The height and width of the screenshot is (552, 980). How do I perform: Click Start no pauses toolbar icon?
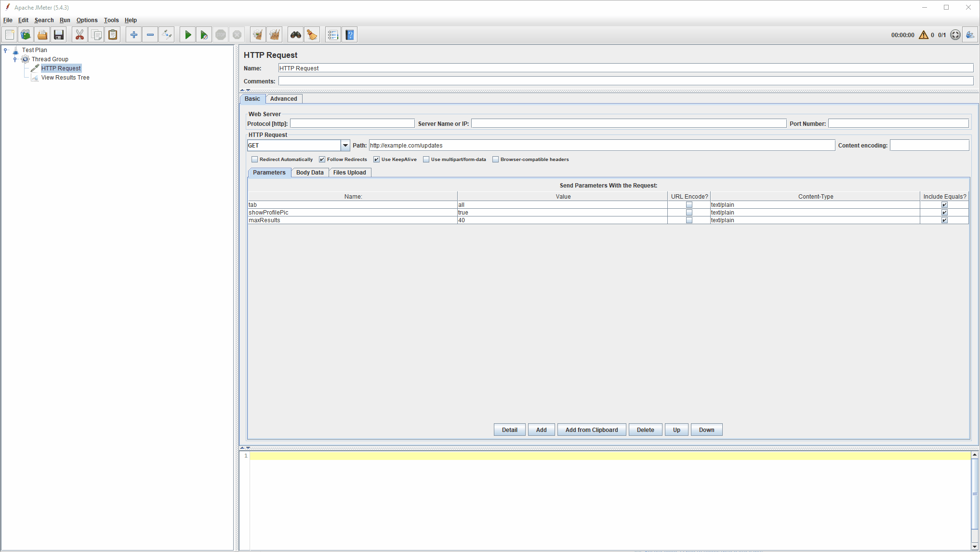(204, 35)
